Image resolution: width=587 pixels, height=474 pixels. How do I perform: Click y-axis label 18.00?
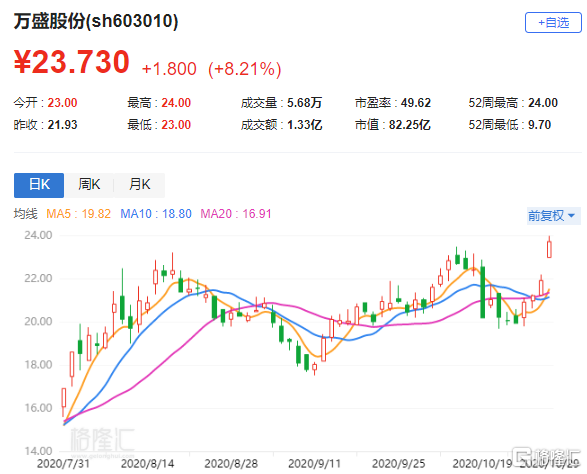pyautogui.click(x=38, y=365)
